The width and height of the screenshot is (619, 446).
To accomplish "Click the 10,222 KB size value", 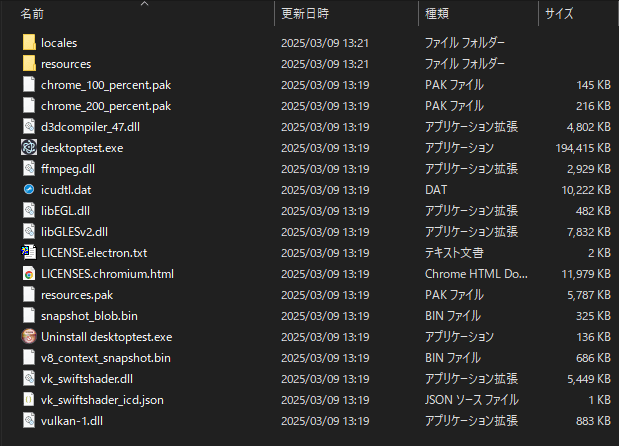I will (586, 190).
